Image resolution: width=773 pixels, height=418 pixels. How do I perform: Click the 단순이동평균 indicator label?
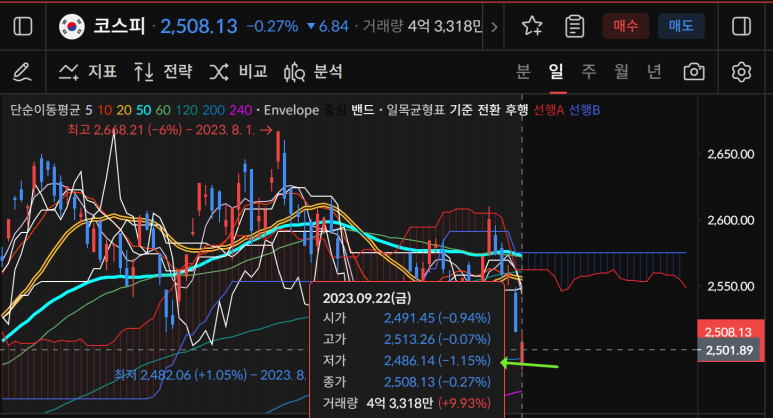(x=45, y=110)
